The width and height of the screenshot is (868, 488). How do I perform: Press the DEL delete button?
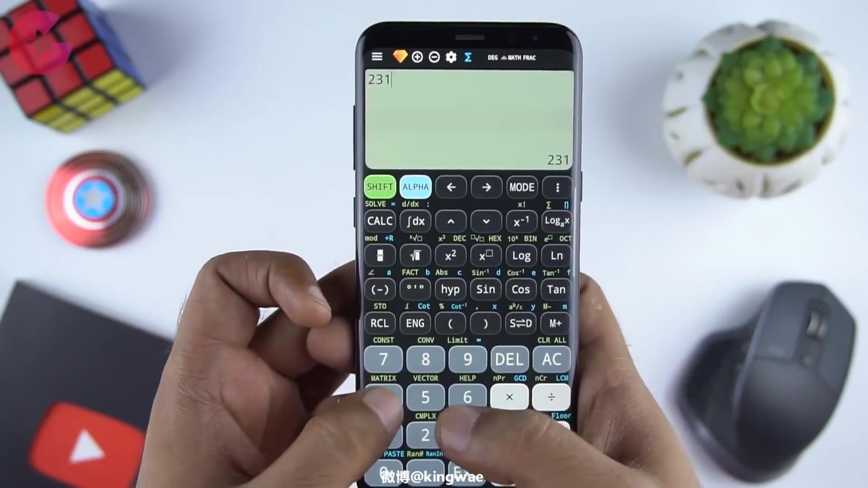[x=509, y=359]
